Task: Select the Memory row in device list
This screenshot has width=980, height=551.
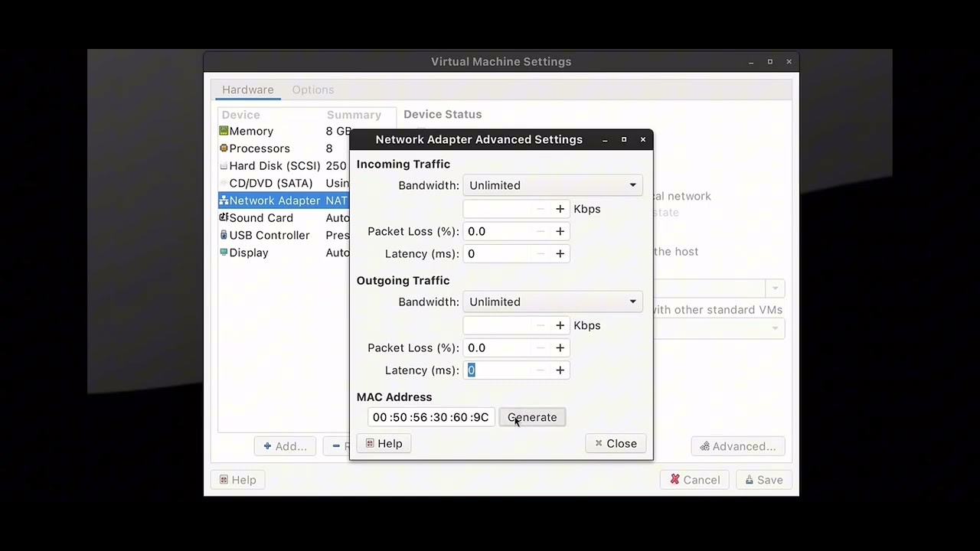Action: (x=283, y=131)
